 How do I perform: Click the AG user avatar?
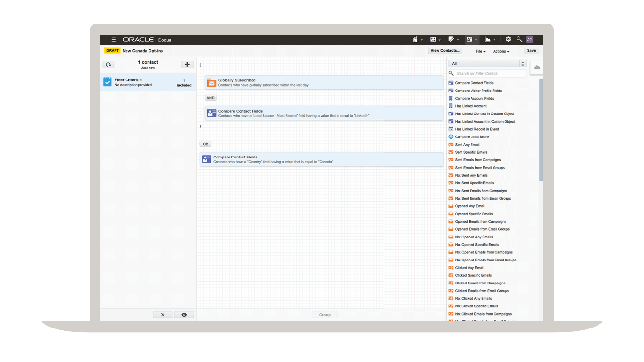(529, 39)
